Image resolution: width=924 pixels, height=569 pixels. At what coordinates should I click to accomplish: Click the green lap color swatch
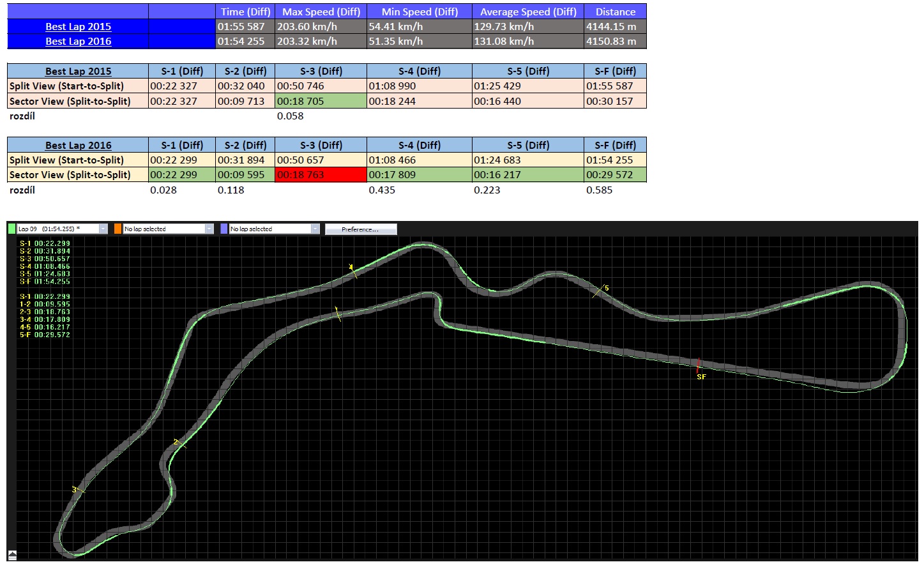coord(11,229)
